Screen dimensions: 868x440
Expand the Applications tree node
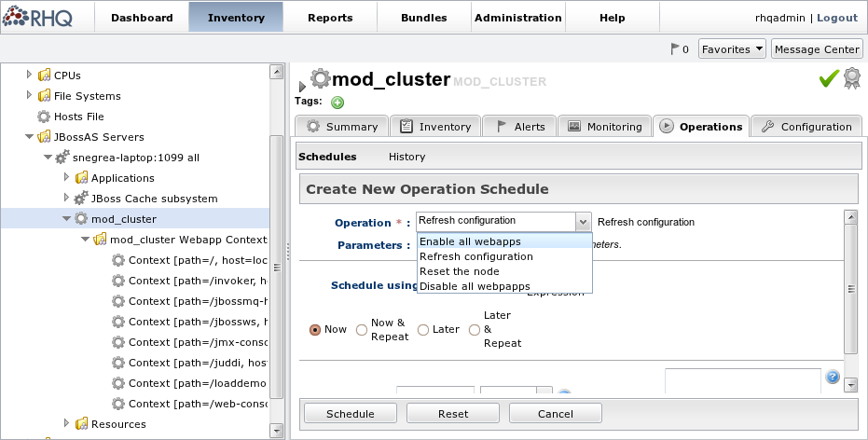66,177
